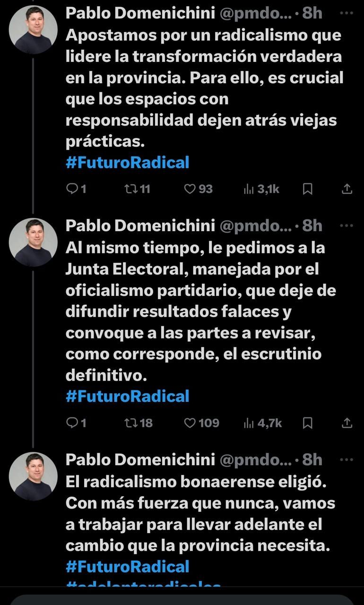Open the author name on the third tweet
The image size is (364, 605).
pos(140,459)
